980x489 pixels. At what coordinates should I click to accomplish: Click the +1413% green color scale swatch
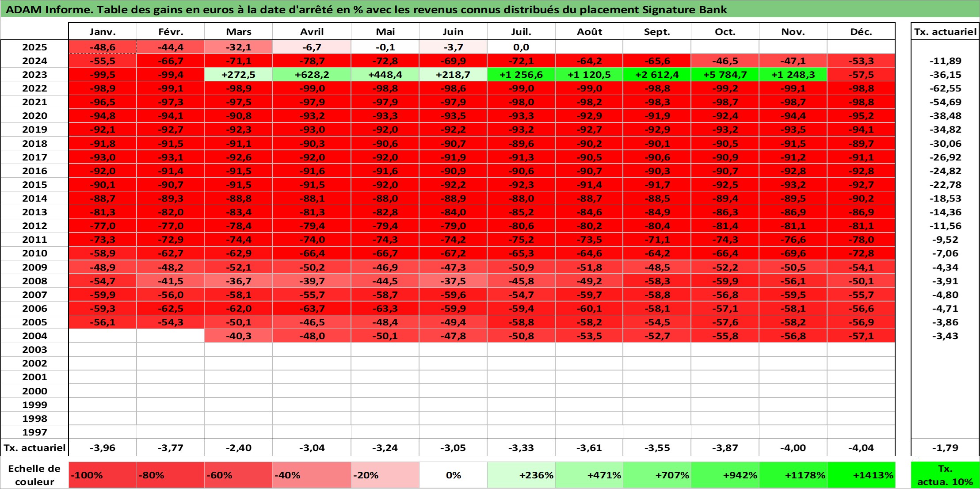click(861, 475)
